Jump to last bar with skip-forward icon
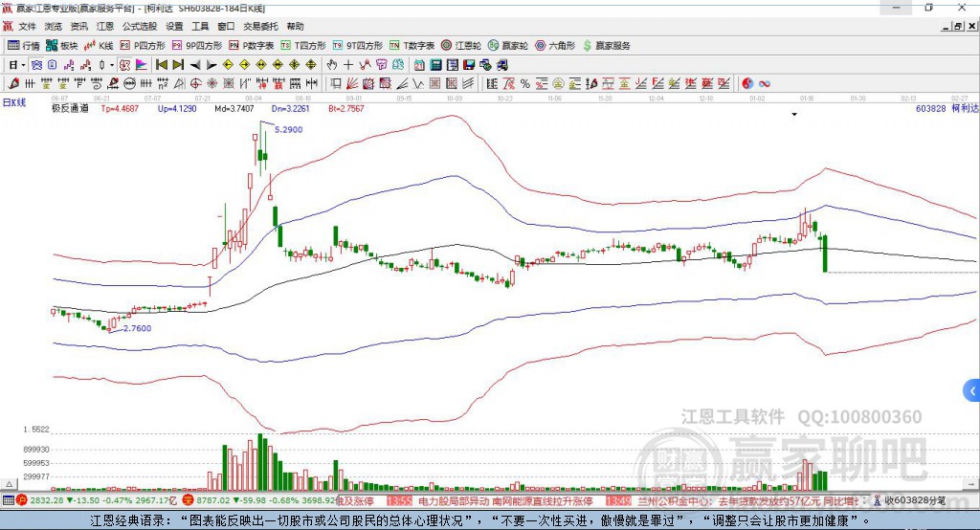 pos(178,65)
